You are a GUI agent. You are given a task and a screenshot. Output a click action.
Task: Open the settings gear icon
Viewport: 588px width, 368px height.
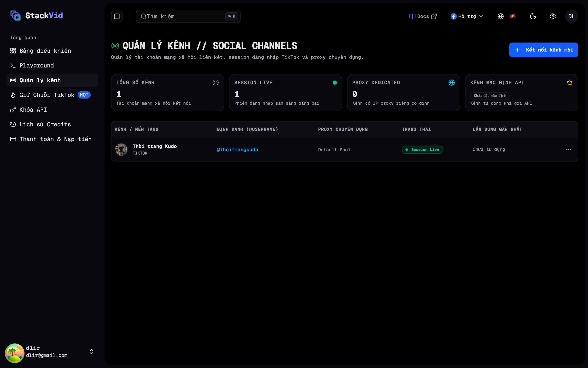pos(553,16)
